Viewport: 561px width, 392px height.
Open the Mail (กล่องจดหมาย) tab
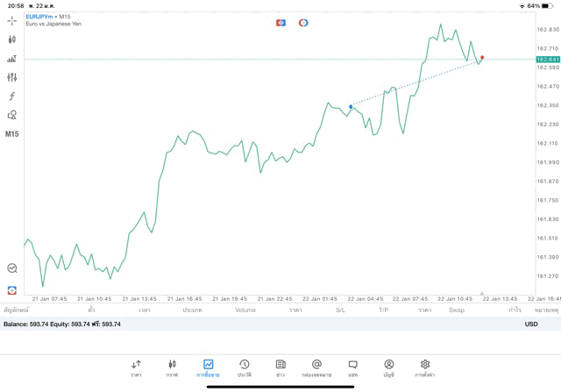click(x=316, y=367)
